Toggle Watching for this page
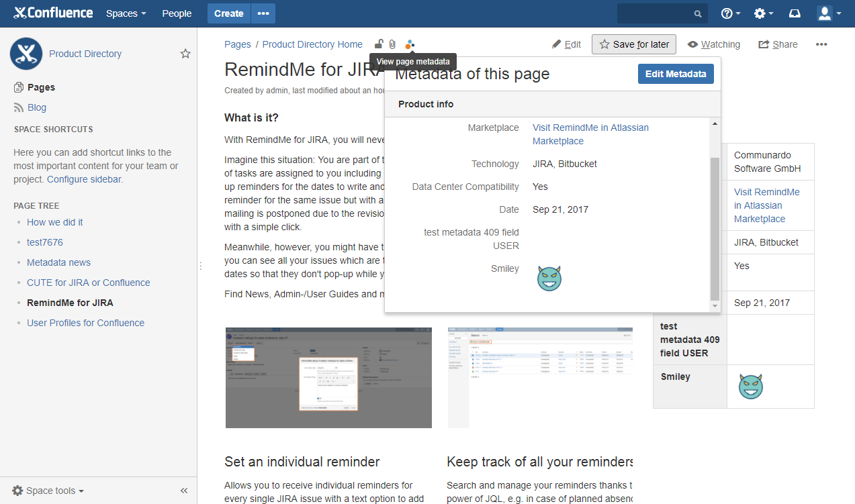This screenshot has height=504, width=855. coord(713,44)
